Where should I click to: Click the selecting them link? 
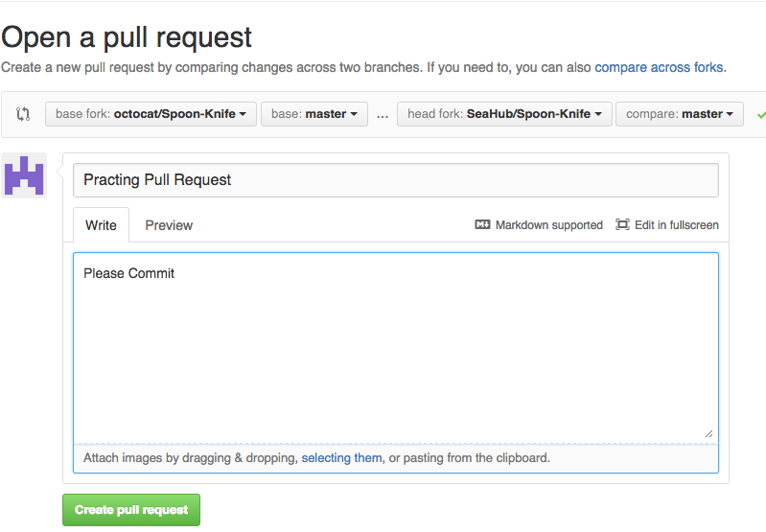[341, 458]
